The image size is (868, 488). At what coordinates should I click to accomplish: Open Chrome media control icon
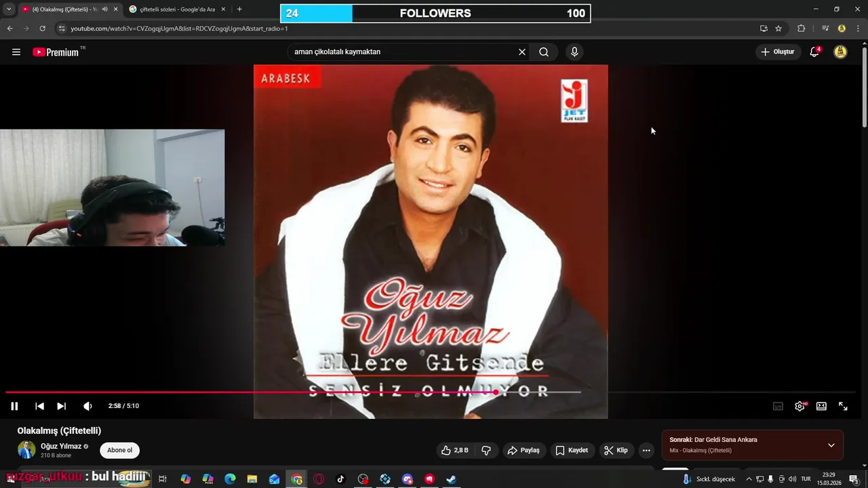(825, 28)
